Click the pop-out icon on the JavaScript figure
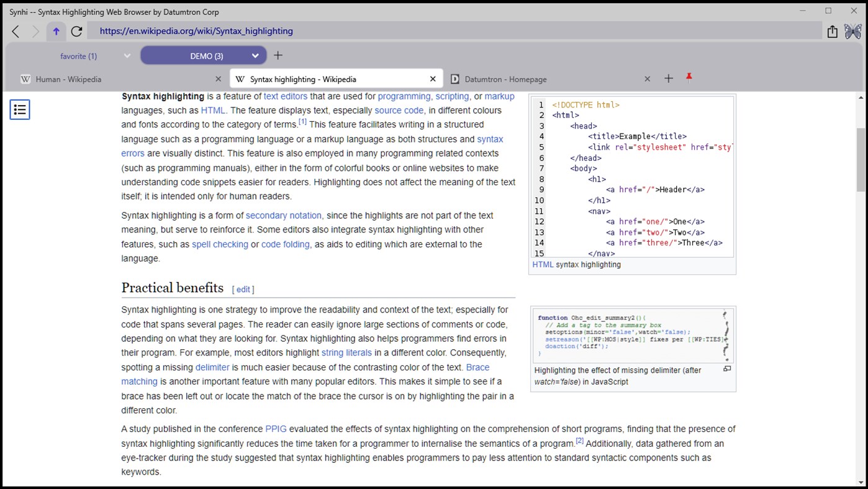The width and height of the screenshot is (868, 489). [726, 368]
